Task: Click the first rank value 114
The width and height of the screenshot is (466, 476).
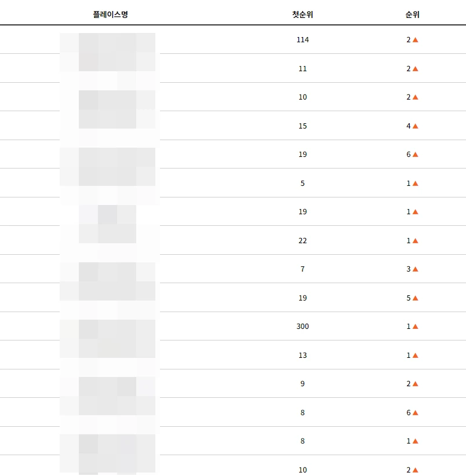Action: click(303, 40)
